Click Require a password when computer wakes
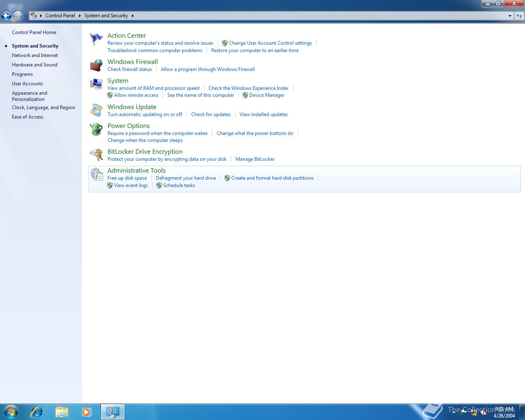 [157, 133]
